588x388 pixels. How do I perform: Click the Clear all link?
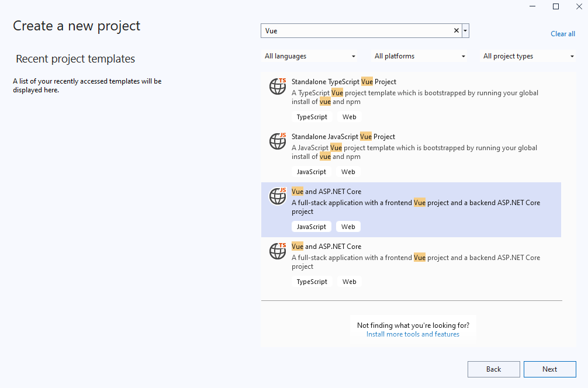tap(562, 34)
